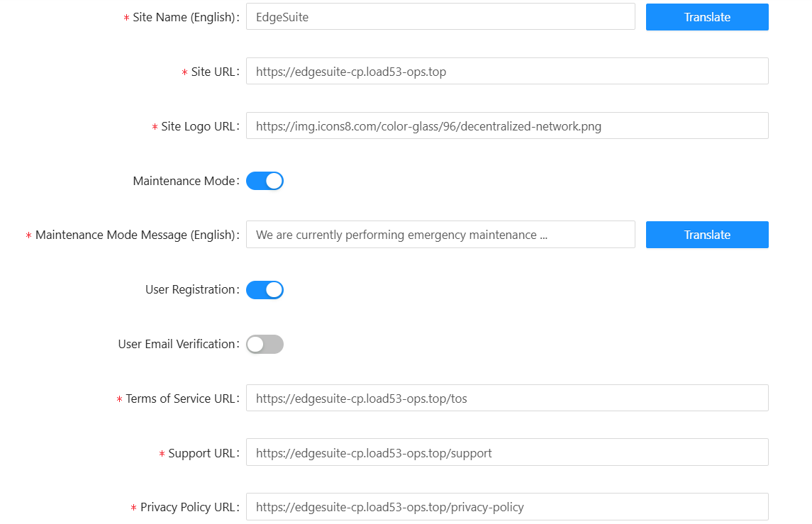Click the "User Email Verification" label text

[177, 344]
